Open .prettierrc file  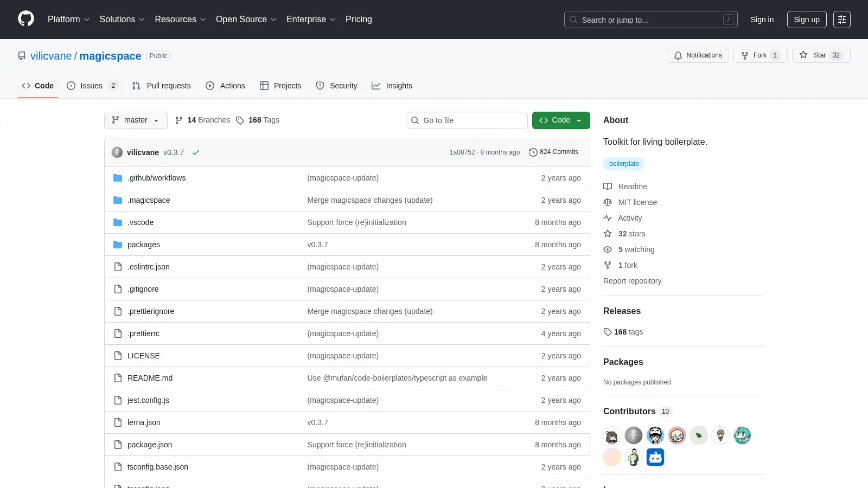(x=143, y=333)
